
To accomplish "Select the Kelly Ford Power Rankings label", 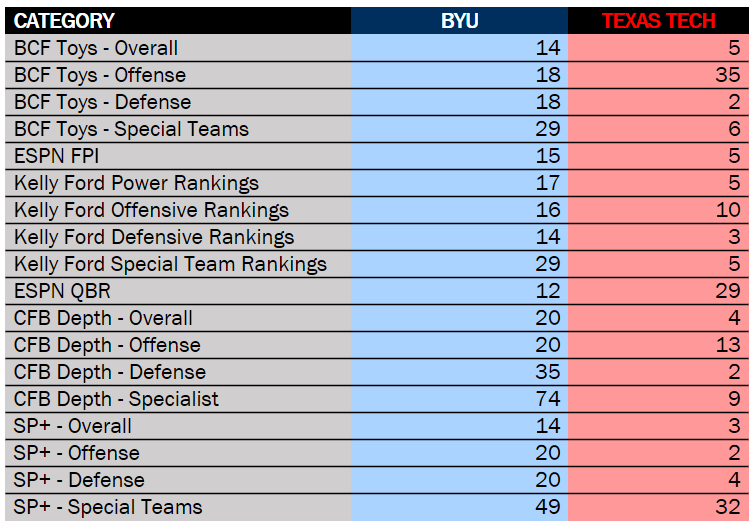I will coord(136,183).
